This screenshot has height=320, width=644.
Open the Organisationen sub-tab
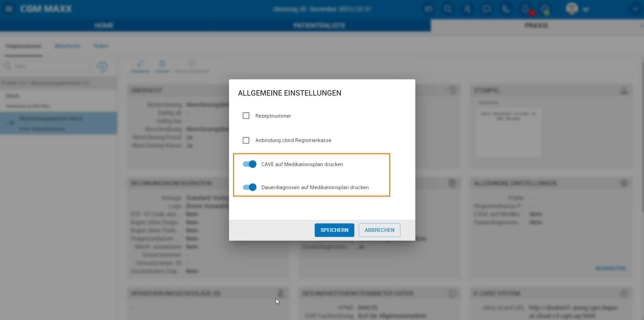(x=24, y=46)
